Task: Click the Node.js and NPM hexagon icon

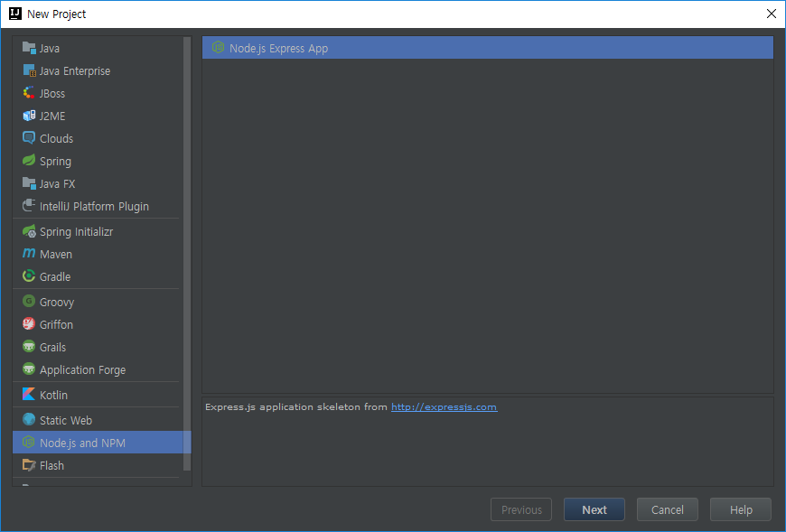Action: click(29, 443)
